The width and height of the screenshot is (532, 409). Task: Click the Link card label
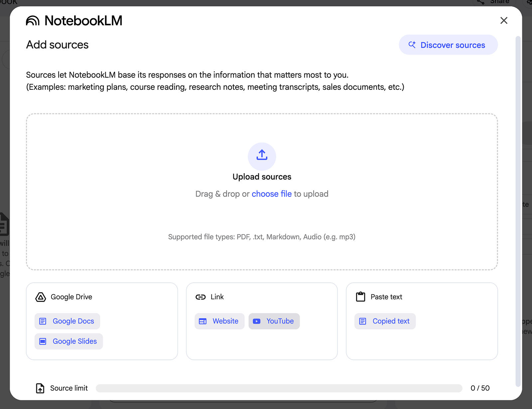217,297
